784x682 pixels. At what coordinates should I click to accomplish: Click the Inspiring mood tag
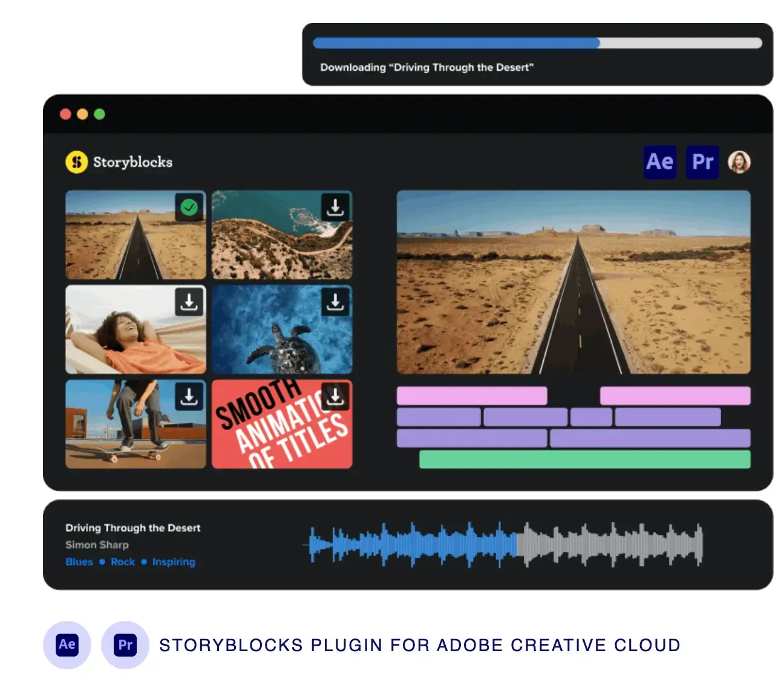(174, 562)
